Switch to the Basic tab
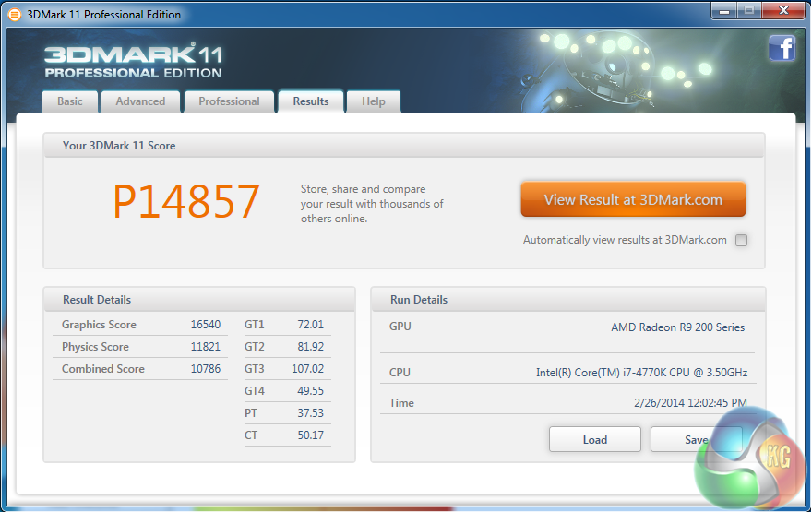 (70, 101)
